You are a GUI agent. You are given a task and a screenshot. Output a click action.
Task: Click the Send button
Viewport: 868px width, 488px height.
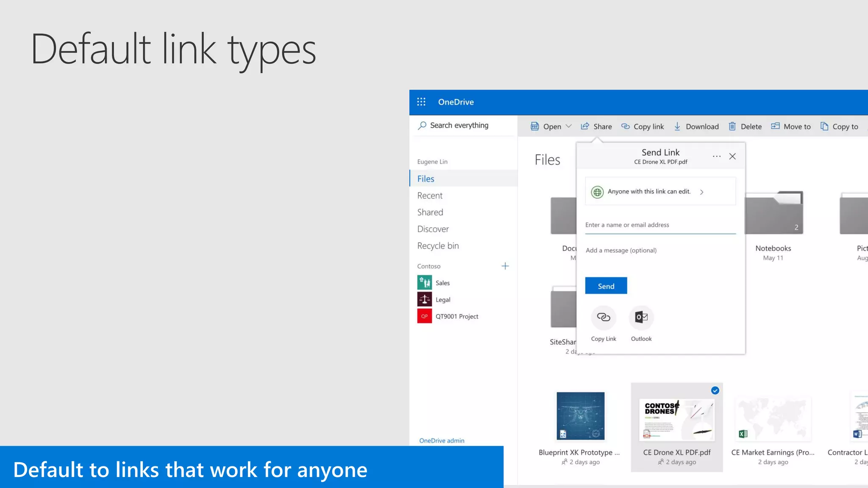606,286
